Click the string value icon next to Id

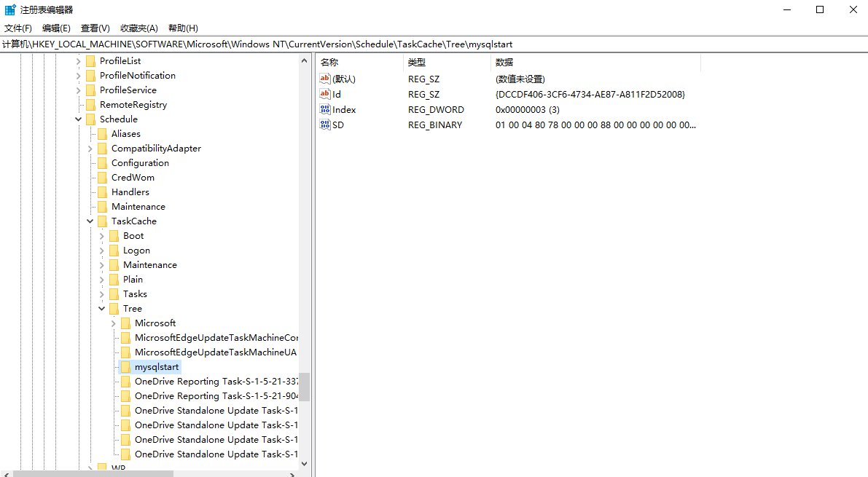point(326,94)
